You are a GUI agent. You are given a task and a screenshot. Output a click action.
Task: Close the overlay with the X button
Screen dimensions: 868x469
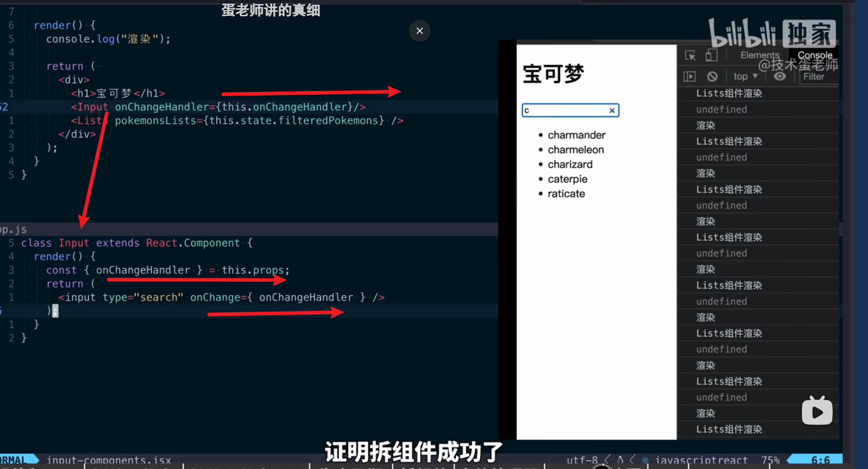[x=419, y=31]
